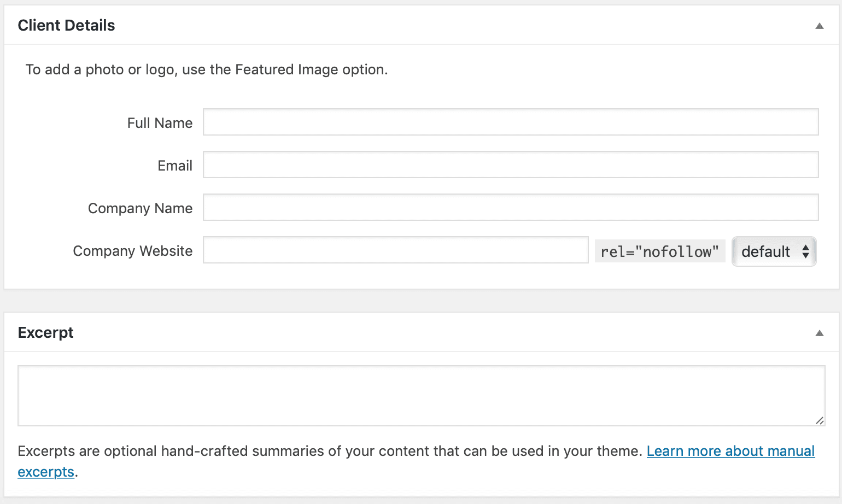Select the Company Name text box
This screenshot has width=842, height=504.
511,207
